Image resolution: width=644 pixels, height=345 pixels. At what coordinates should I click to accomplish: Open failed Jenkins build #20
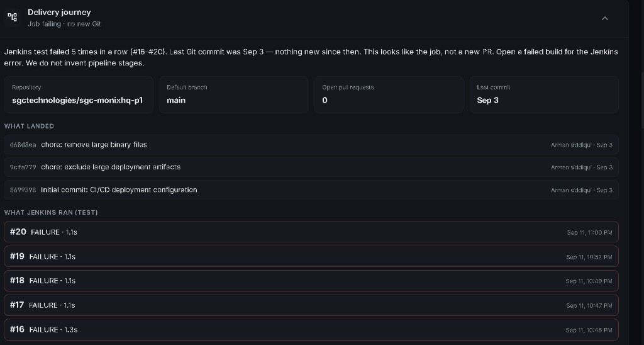coord(311,232)
